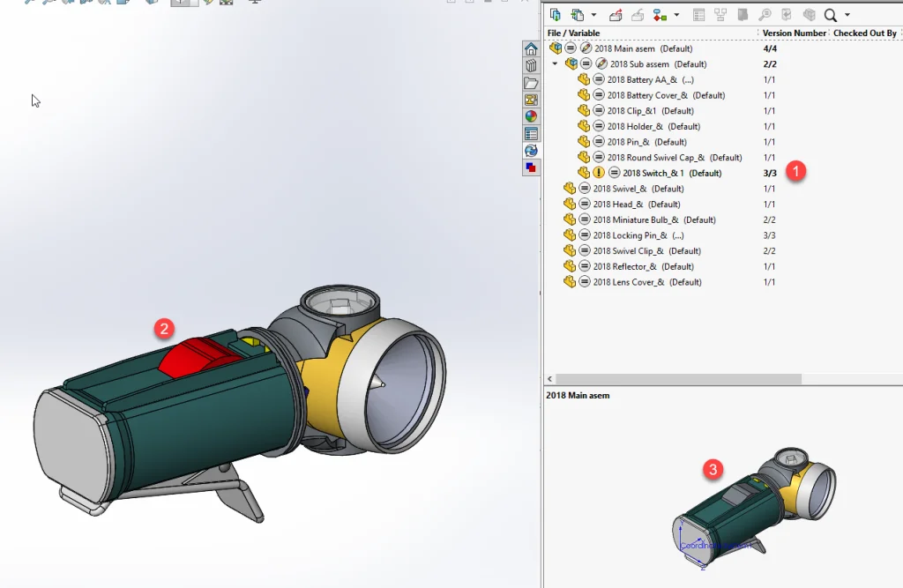Open the Get Version dropdown arrow

pos(593,15)
